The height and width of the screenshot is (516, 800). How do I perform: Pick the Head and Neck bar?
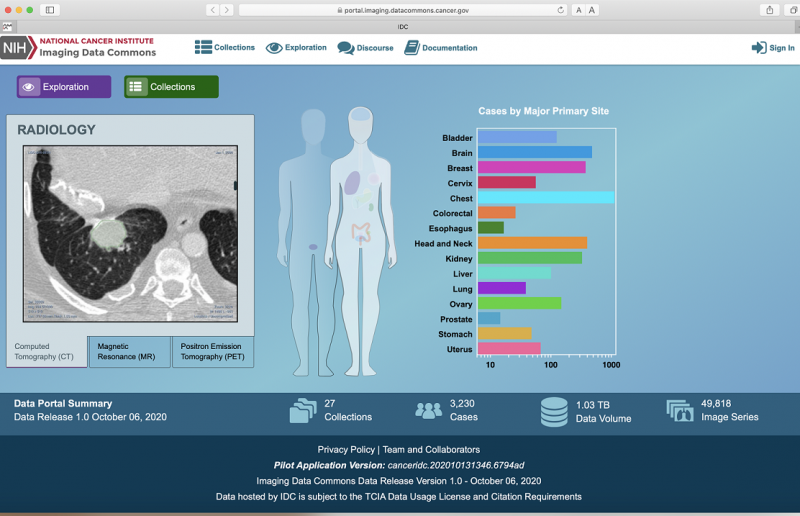532,243
